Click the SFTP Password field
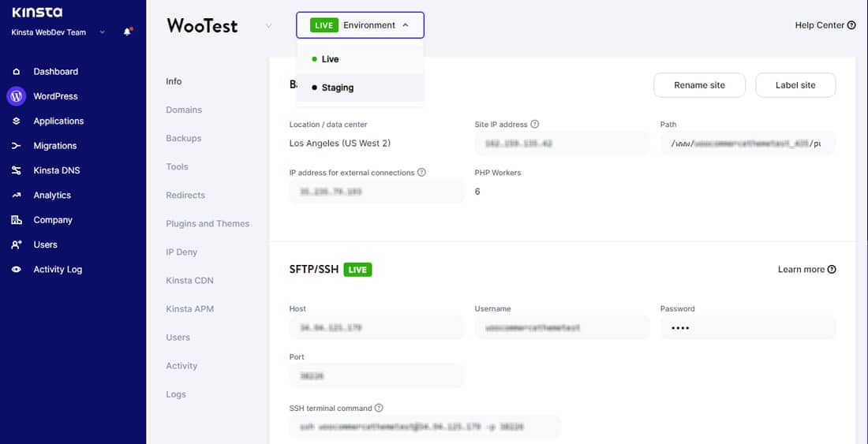Viewport: 868px width, 444px height. (x=747, y=328)
